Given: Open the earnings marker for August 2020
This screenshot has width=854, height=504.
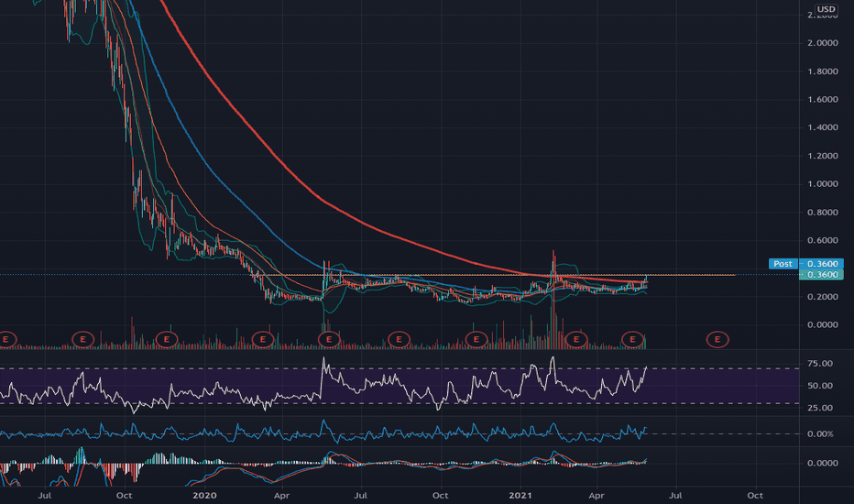Looking at the screenshot, I should pos(399,339).
